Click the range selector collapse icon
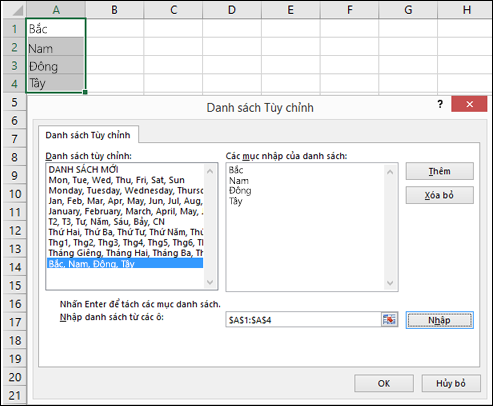The image size is (493, 406). [x=389, y=320]
